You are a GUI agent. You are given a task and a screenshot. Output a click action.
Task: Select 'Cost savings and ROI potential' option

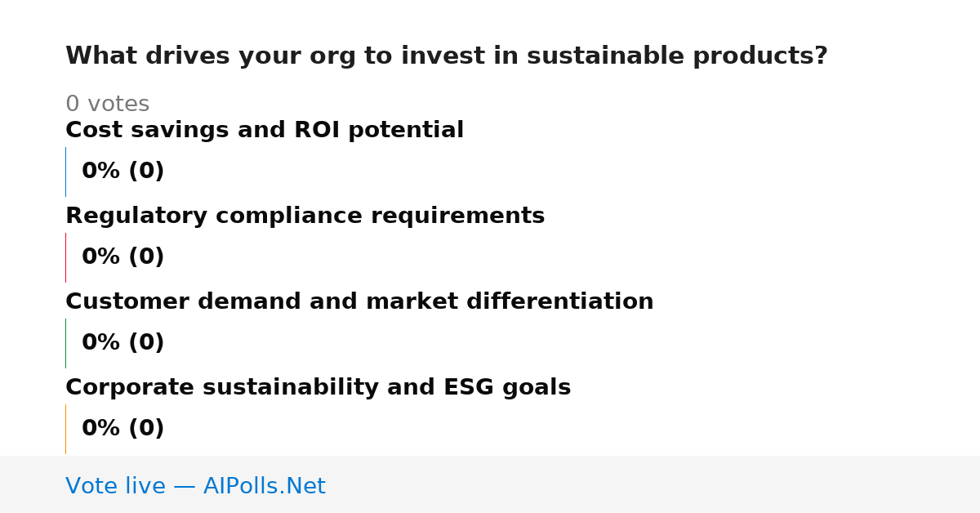(265, 130)
